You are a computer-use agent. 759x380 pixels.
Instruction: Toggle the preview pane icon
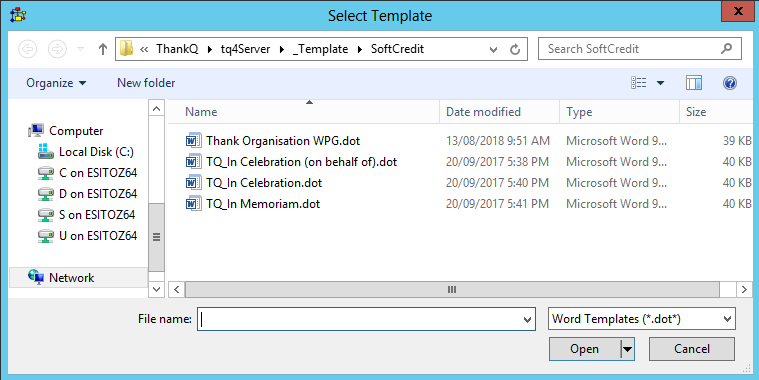(x=694, y=83)
